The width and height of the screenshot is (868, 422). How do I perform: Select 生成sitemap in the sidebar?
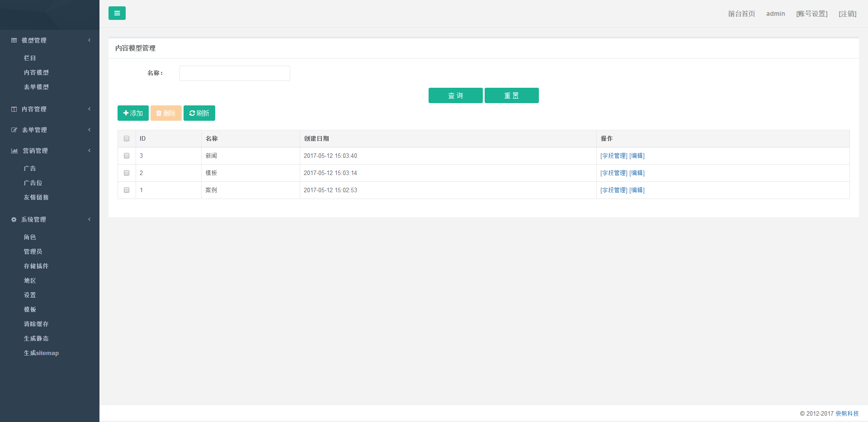click(41, 353)
